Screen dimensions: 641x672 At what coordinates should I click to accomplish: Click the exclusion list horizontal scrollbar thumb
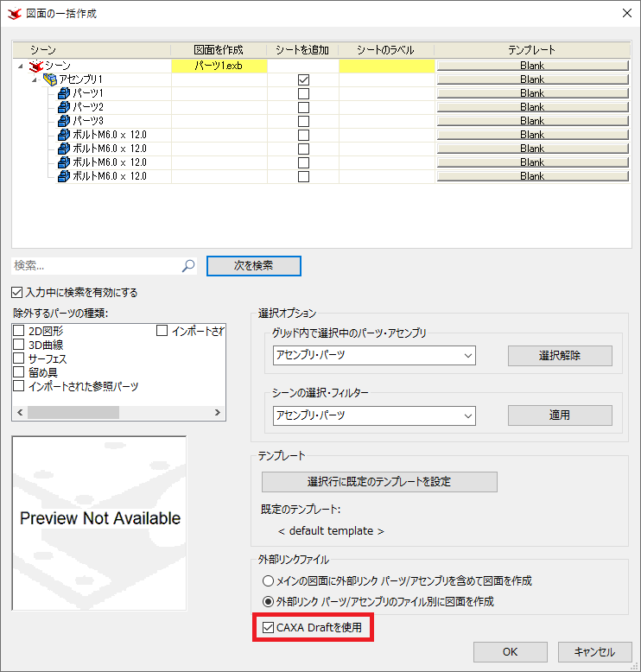73,412
